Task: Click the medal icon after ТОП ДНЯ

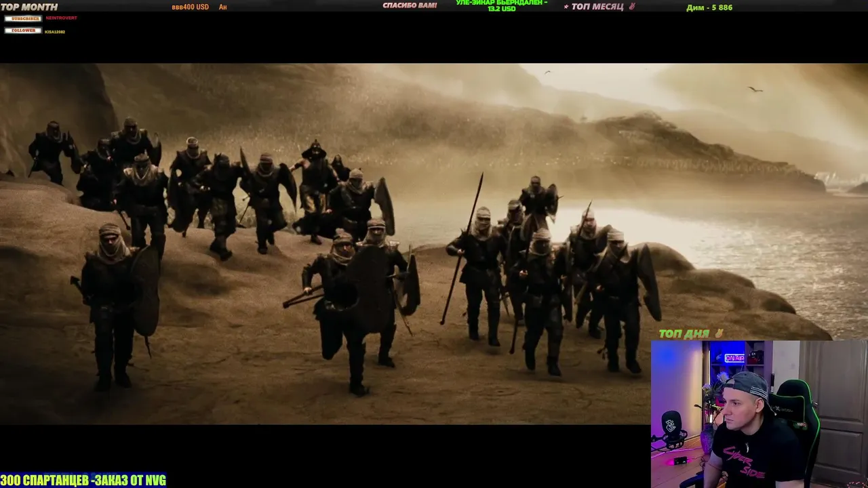Action: [718, 333]
